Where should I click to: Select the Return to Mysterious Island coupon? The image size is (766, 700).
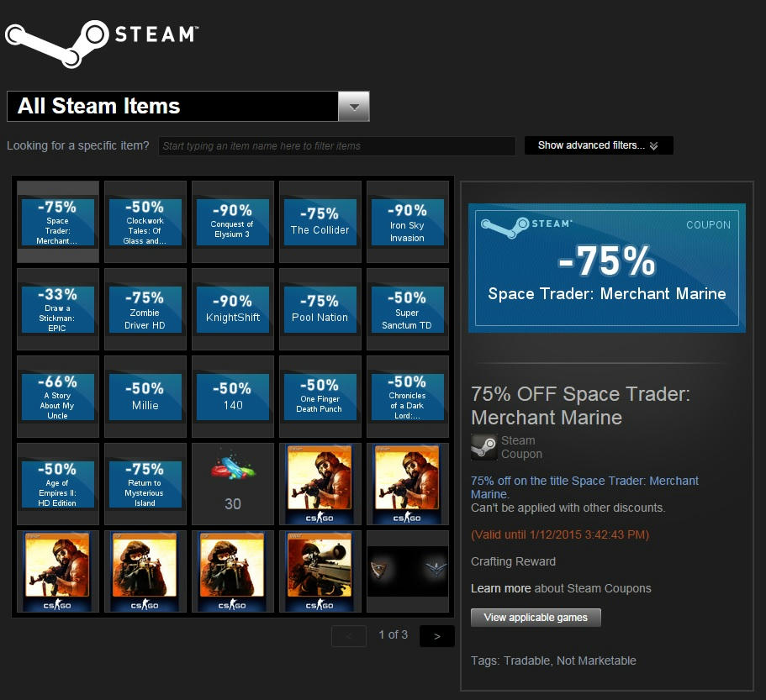[x=145, y=484]
